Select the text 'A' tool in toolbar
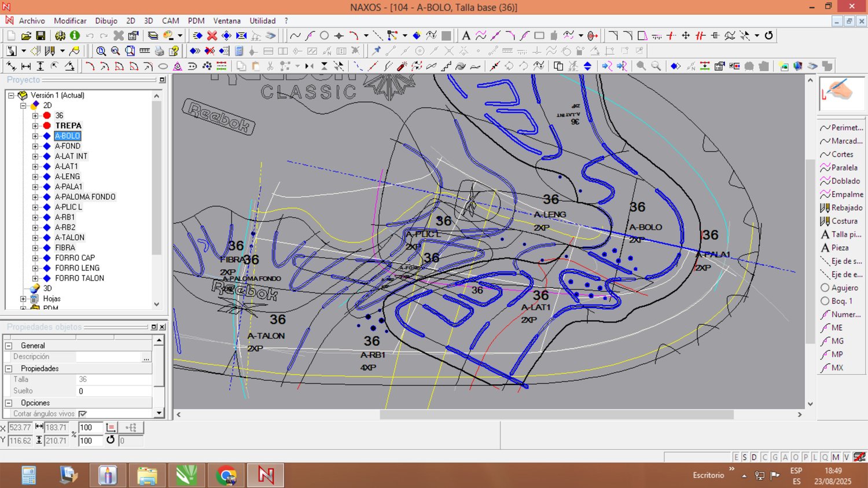This screenshot has width=868, height=488. point(466,36)
